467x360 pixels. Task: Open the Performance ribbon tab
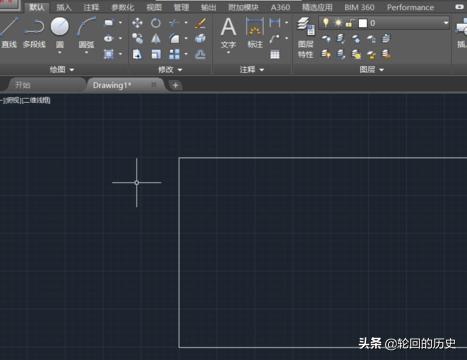[x=410, y=7]
